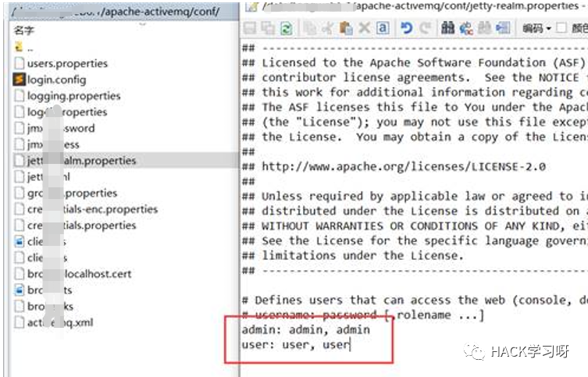This screenshot has height=377, width=588.
Task: Select the credentials.properties file row
Action: click(x=75, y=226)
